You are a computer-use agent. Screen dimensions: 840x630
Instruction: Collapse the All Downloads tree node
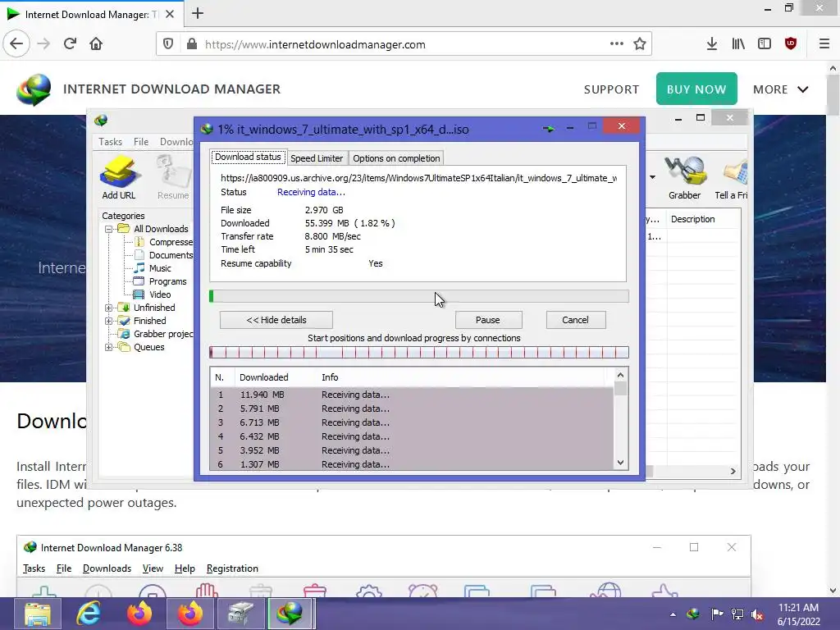[x=109, y=229]
